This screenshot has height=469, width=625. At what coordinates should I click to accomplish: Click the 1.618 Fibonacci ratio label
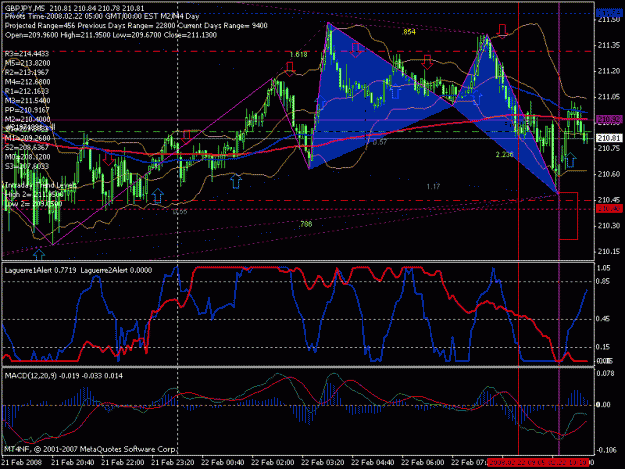[x=299, y=55]
